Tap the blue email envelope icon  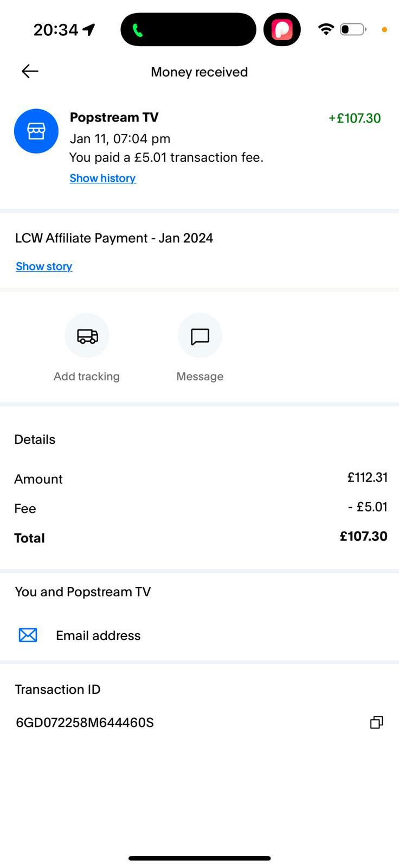pyautogui.click(x=28, y=635)
